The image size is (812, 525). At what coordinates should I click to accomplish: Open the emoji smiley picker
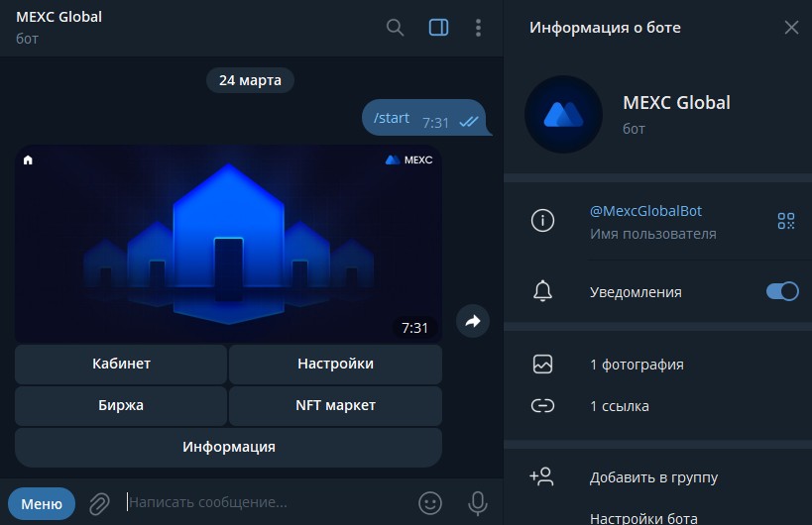point(430,503)
